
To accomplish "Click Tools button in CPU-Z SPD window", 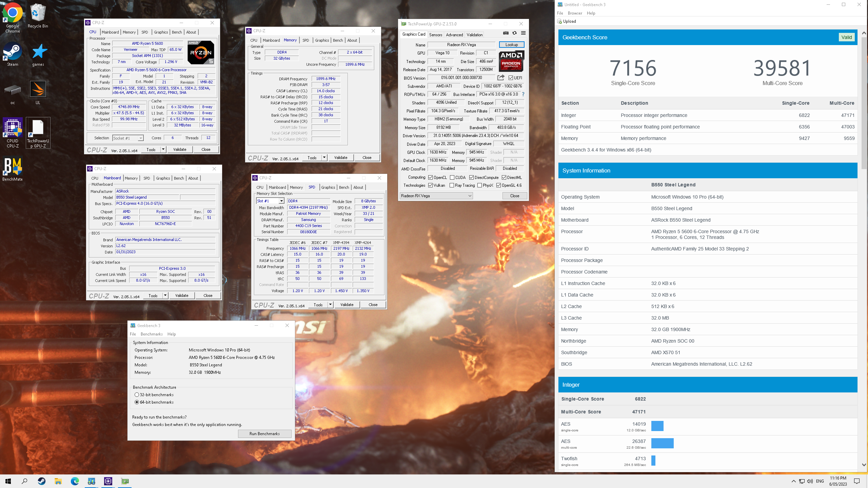I will 318,305.
